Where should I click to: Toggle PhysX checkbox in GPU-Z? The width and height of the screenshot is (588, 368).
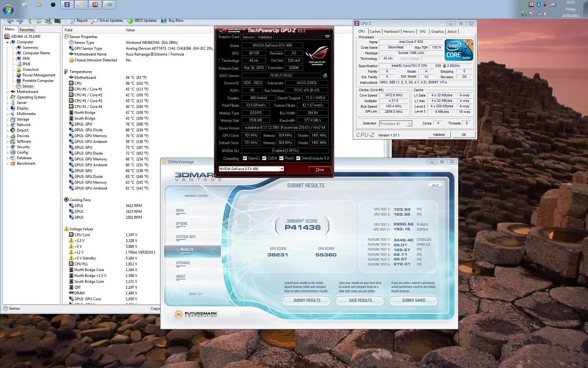pyautogui.click(x=281, y=158)
